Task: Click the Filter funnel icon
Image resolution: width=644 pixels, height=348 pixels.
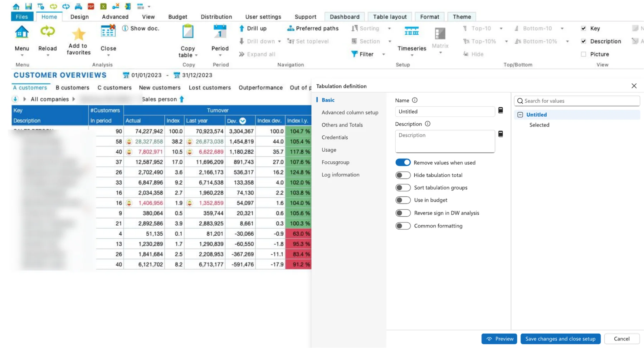Action: pyautogui.click(x=354, y=54)
